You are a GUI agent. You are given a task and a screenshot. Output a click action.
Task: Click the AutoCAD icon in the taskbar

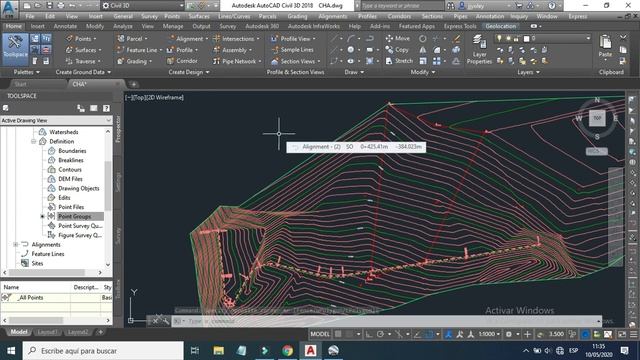pyautogui.click(x=310, y=351)
